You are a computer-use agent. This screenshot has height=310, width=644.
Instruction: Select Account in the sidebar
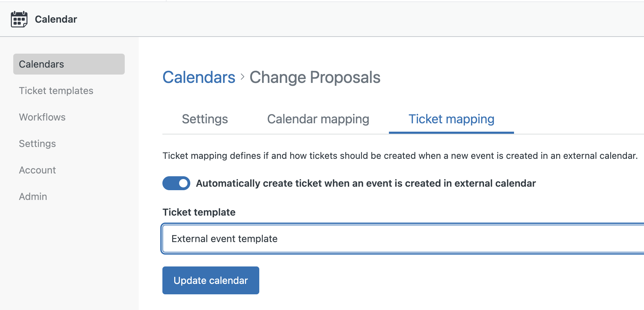(x=37, y=170)
